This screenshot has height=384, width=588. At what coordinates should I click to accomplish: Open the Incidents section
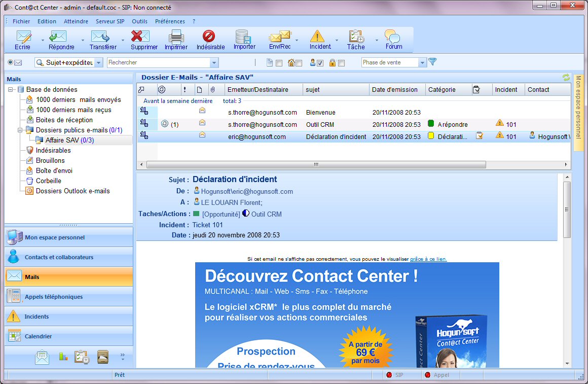point(69,317)
